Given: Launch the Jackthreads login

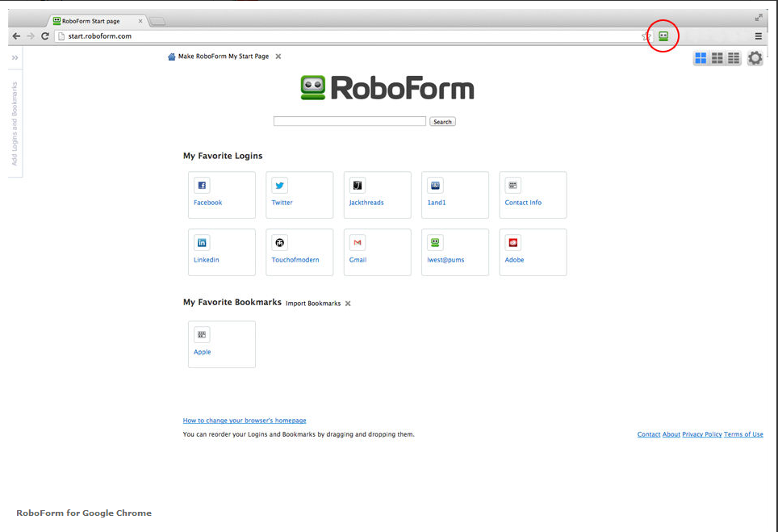Looking at the screenshot, I should pyautogui.click(x=378, y=195).
